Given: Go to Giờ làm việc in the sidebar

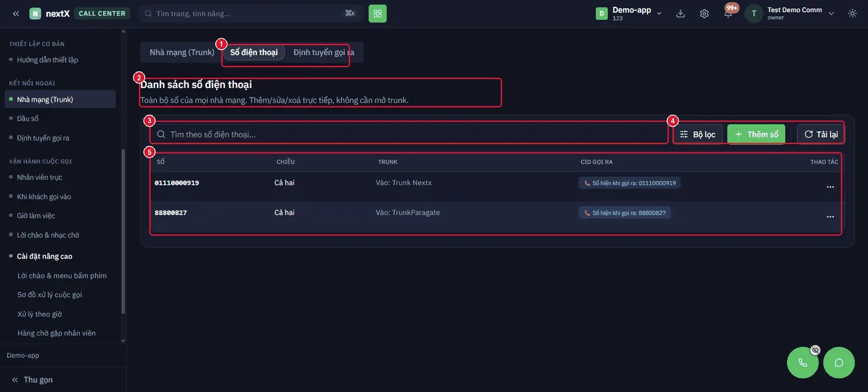Looking at the screenshot, I should point(36,216).
